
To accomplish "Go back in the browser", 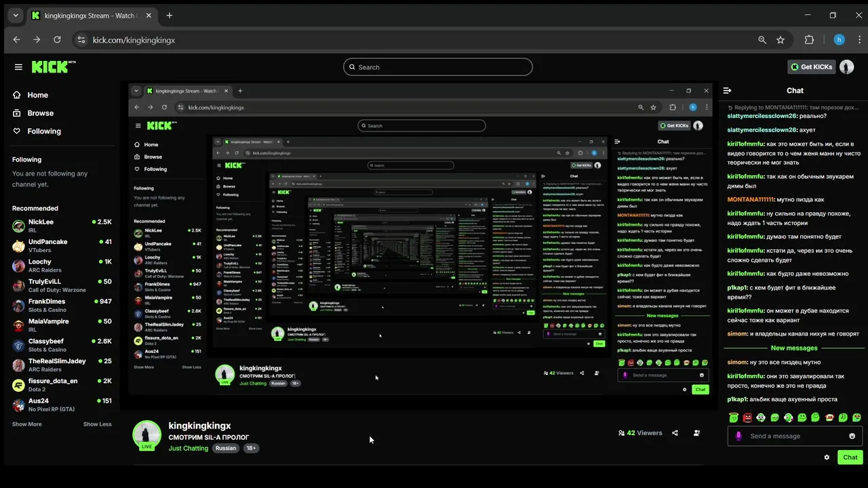I will click(x=17, y=40).
